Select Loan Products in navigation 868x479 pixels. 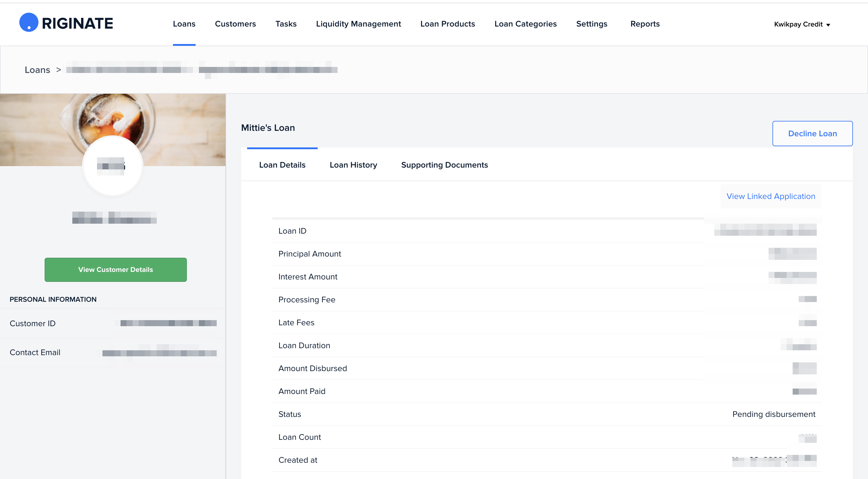[448, 24]
